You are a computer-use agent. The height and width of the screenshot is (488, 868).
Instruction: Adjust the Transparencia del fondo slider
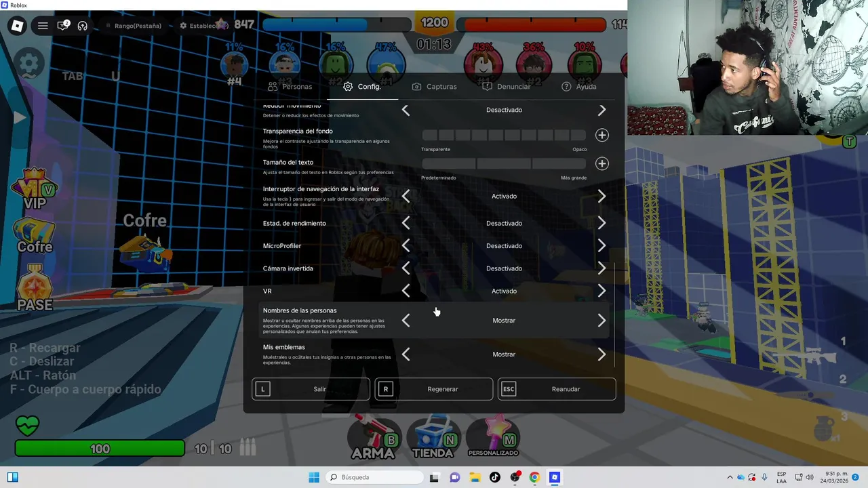tap(504, 135)
